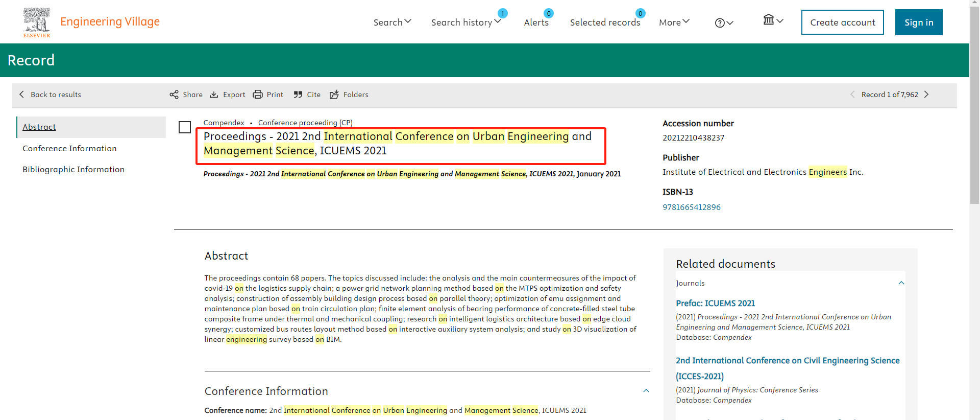Click the Conference proceeding (CP) label
Screen dimensions: 980x420
point(305,123)
